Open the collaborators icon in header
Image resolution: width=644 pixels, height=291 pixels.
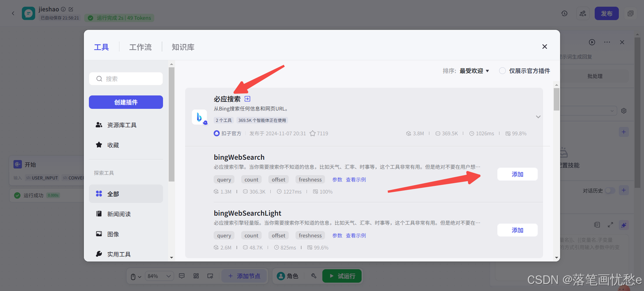coord(583,14)
